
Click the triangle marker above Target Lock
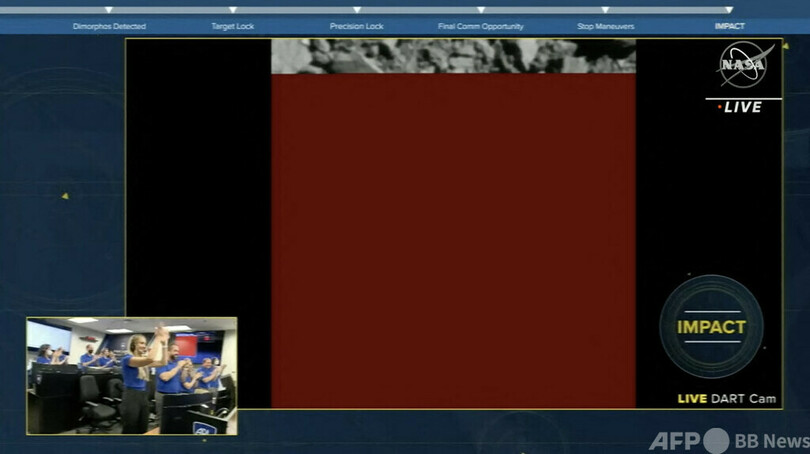pos(232,10)
